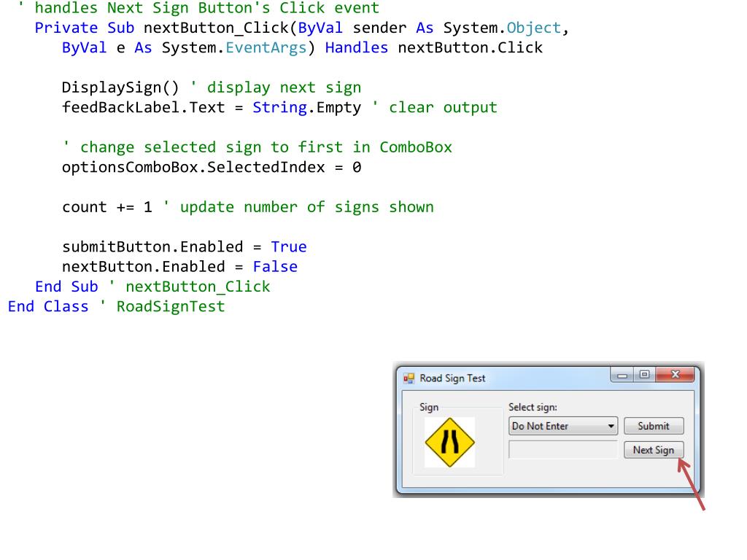
Task: Click the Handles nextButton.Click line
Action: pos(302,48)
